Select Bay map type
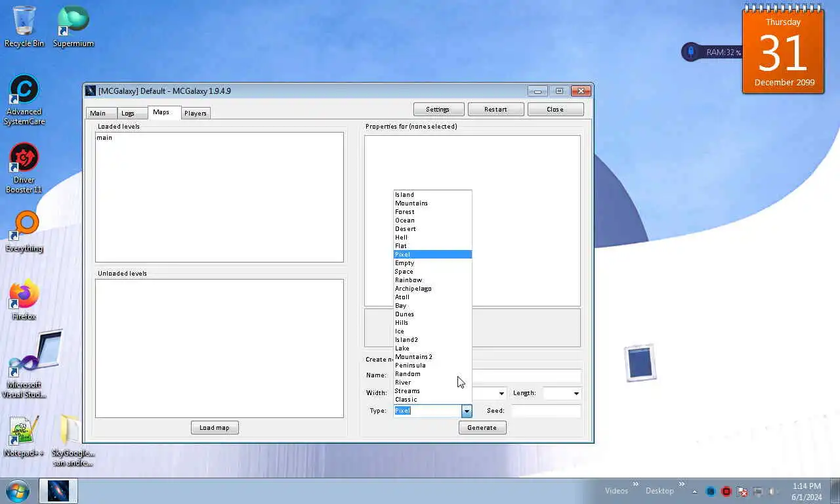The image size is (840, 504). 432,306
